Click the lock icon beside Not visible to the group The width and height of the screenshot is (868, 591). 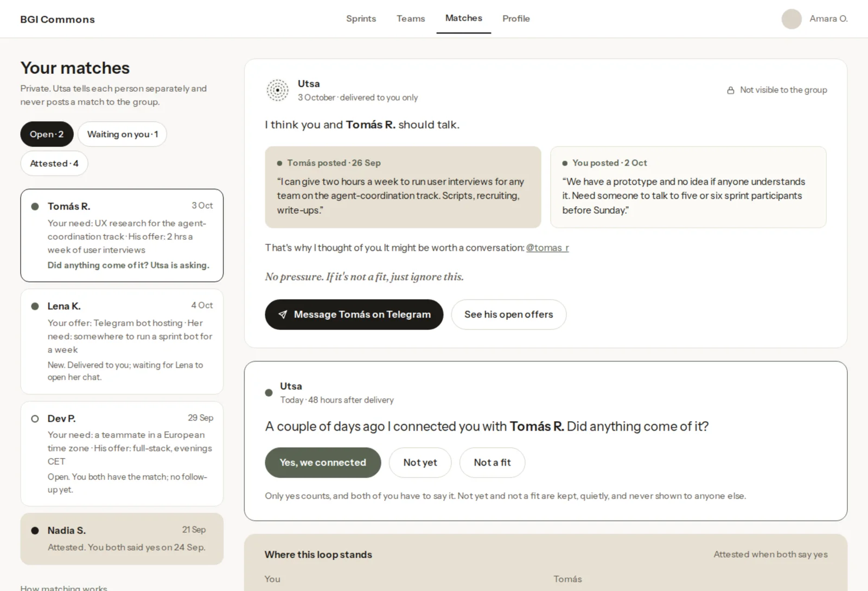[x=731, y=90]
